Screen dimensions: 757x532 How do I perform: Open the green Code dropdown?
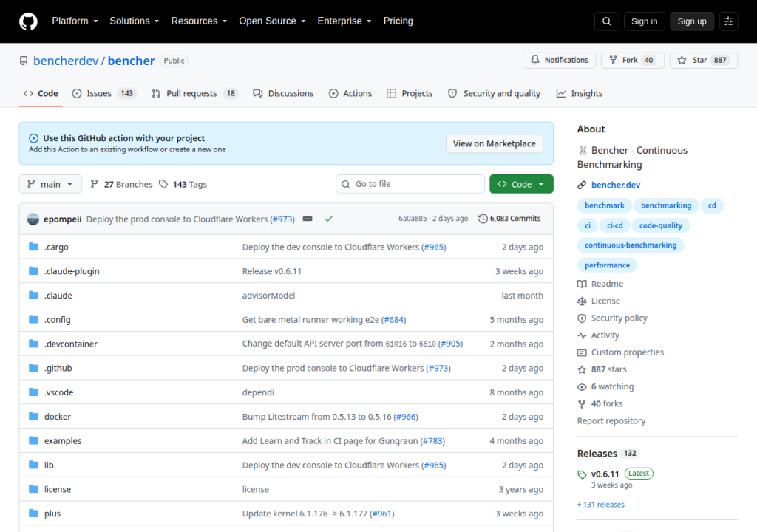click(521, 184)
